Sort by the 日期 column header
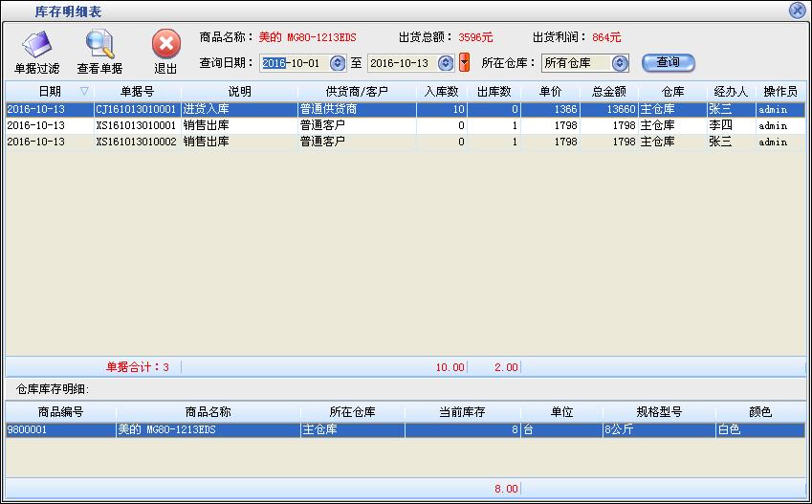Screen dimensions: 812x504 (49, 92)
